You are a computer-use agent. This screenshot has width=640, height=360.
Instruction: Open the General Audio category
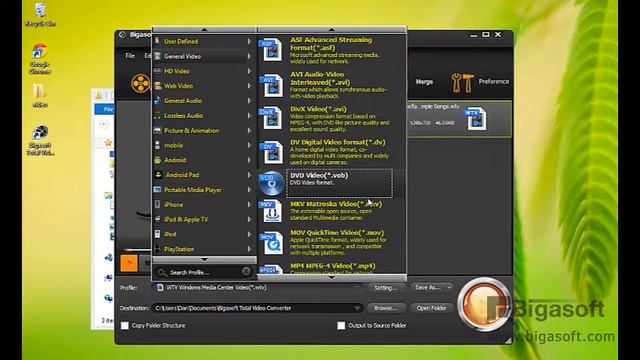click(204, 100)
